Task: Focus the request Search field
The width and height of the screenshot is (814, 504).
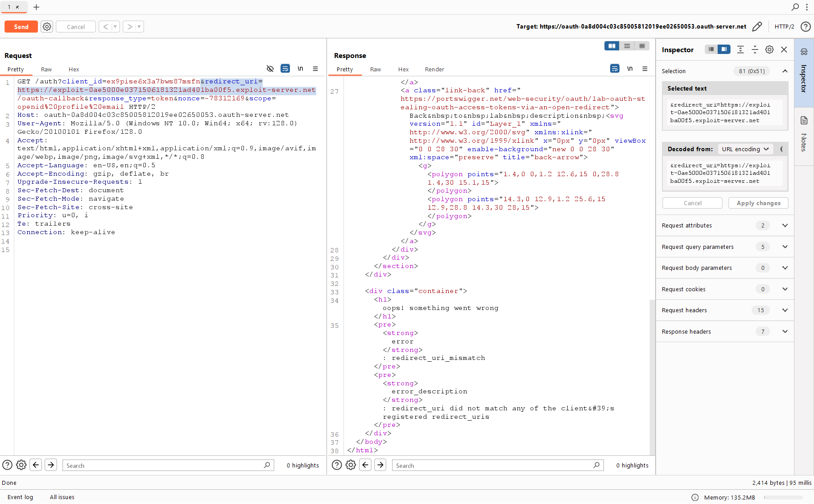Action: pos(168,465)
